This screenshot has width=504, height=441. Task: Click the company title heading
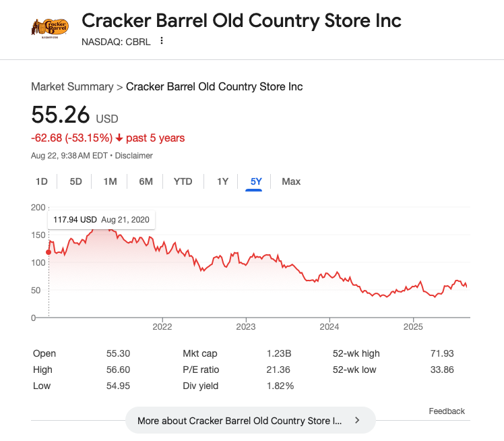[x=241, y=20]
